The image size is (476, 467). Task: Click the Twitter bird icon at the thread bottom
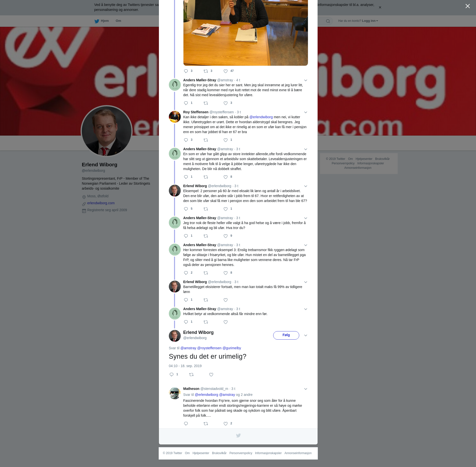click(x=238, y=436)
